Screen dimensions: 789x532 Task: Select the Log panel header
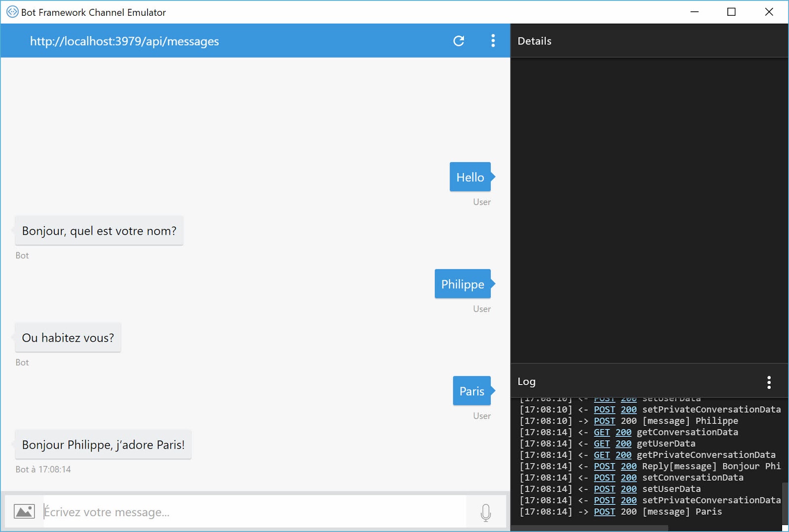pyautogui.click(x=527, y=381)
